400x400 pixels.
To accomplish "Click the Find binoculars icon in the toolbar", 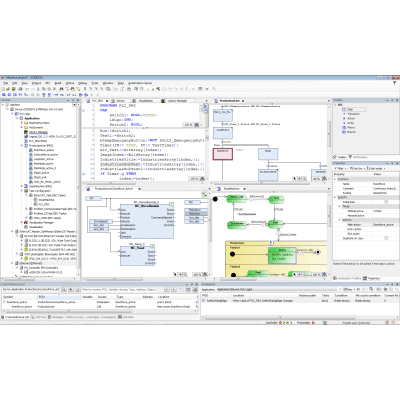I will 61,89.
